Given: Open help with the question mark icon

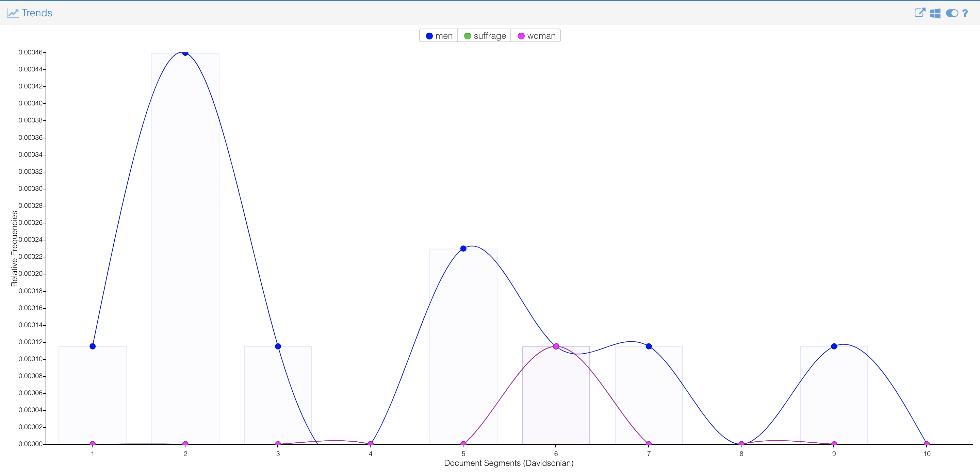Looking at the screenshot, I should click(x=965, y=13).
